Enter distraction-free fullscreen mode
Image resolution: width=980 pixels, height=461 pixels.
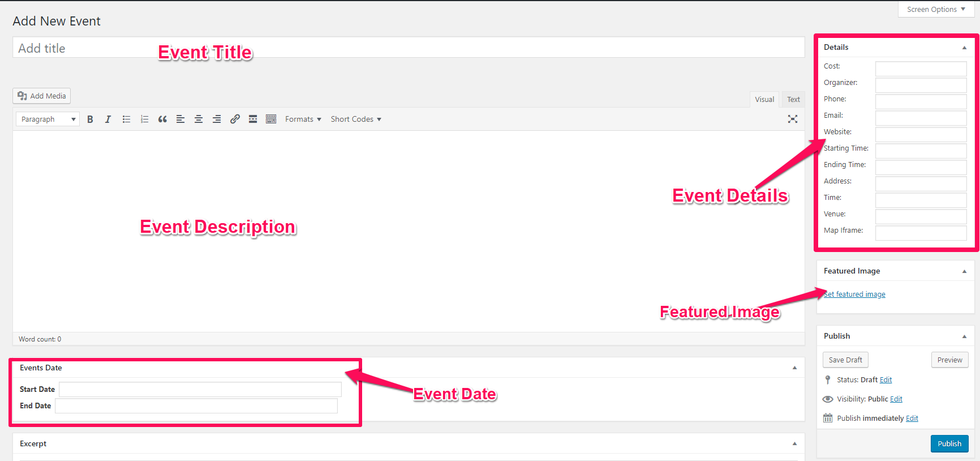(x=793, y=119)
